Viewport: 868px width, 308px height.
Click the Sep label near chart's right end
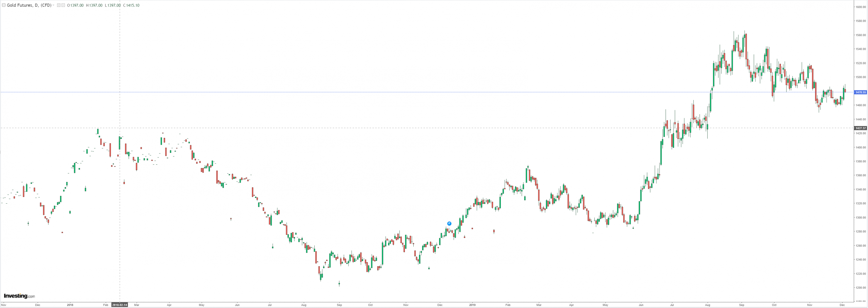742,305
